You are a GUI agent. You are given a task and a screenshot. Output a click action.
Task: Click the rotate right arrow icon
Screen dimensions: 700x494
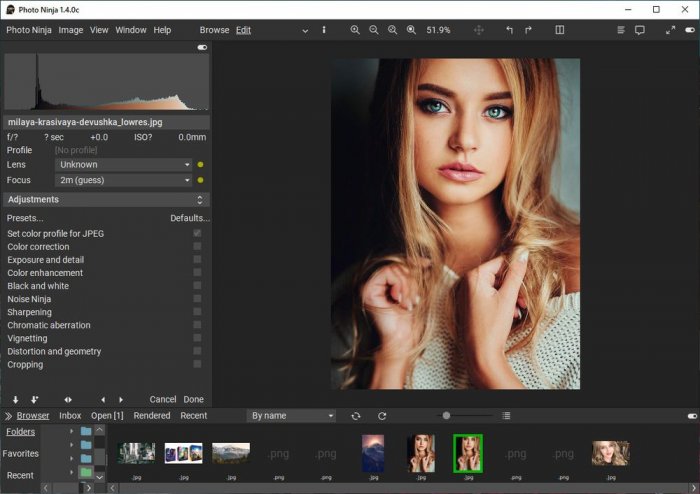527,30
